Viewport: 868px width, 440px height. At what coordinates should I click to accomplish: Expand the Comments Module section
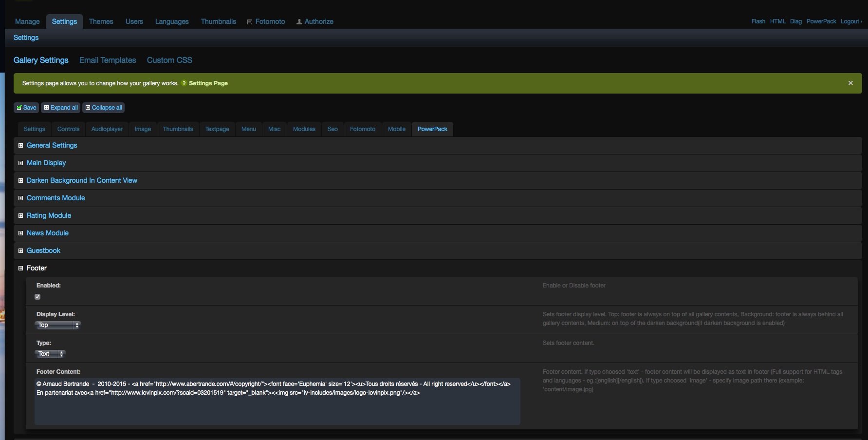click(x=55, y=198)
